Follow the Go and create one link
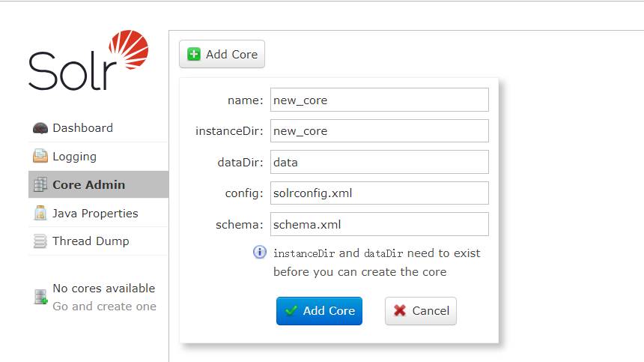 (x=104, y=307)
